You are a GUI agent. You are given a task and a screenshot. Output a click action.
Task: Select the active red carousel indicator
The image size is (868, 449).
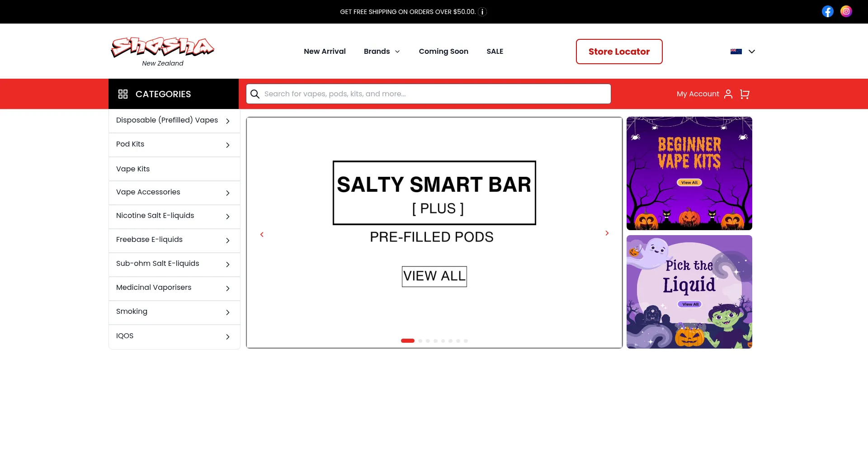click(x=407, y=341)
